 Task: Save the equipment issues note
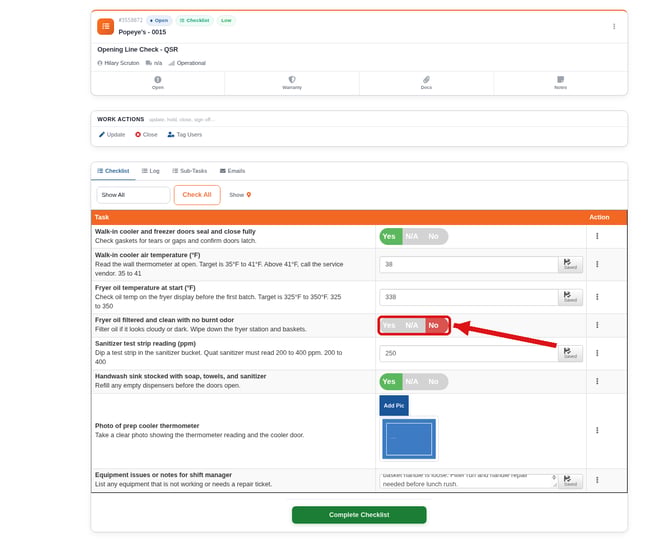pos(570,481)
